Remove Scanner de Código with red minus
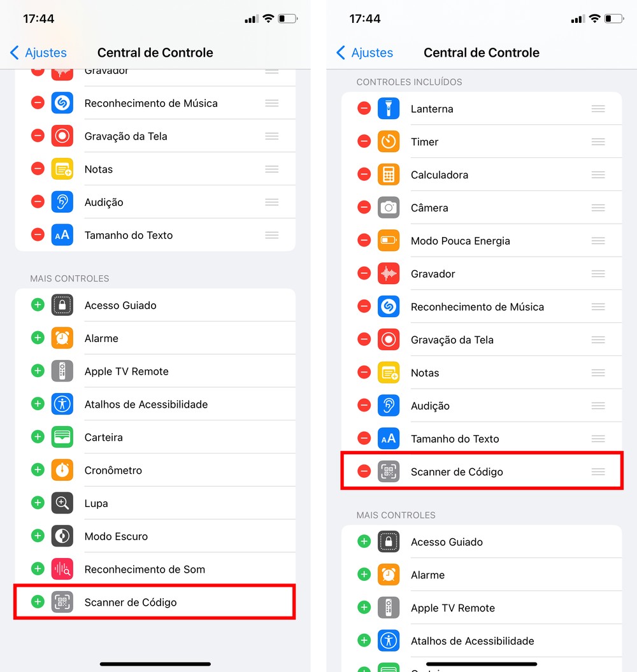Screen dimensions: 637x672 tap(364, 471)
